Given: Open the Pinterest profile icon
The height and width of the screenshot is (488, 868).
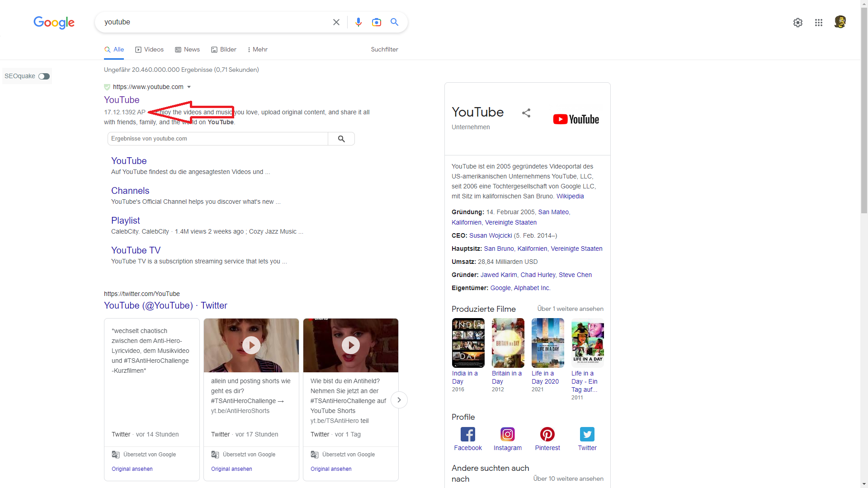Looking at the screenshot, I should [x=547, y=434].
